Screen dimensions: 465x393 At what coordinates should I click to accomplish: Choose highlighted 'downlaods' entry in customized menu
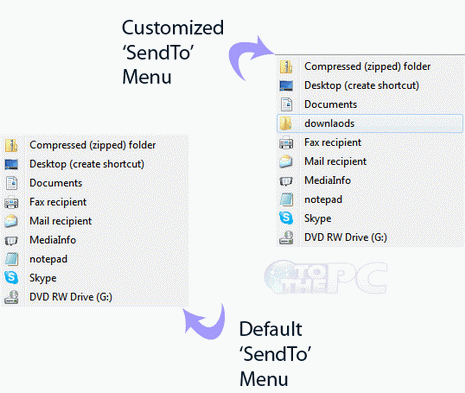370,124
